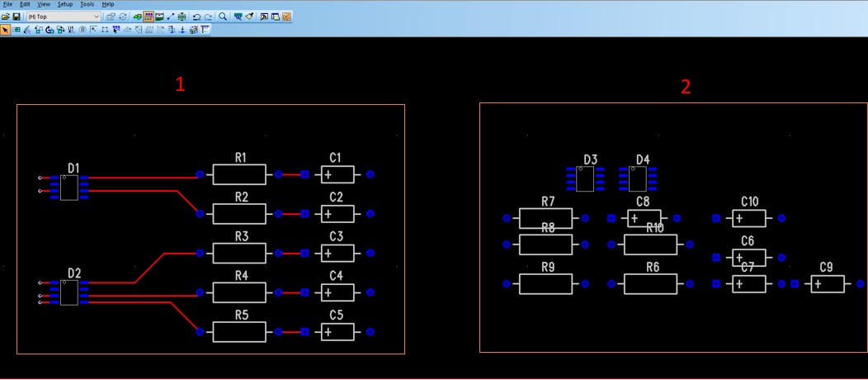Open the File menu
The width and height of the screenshot is (868, 380).
tap(7, 4)
